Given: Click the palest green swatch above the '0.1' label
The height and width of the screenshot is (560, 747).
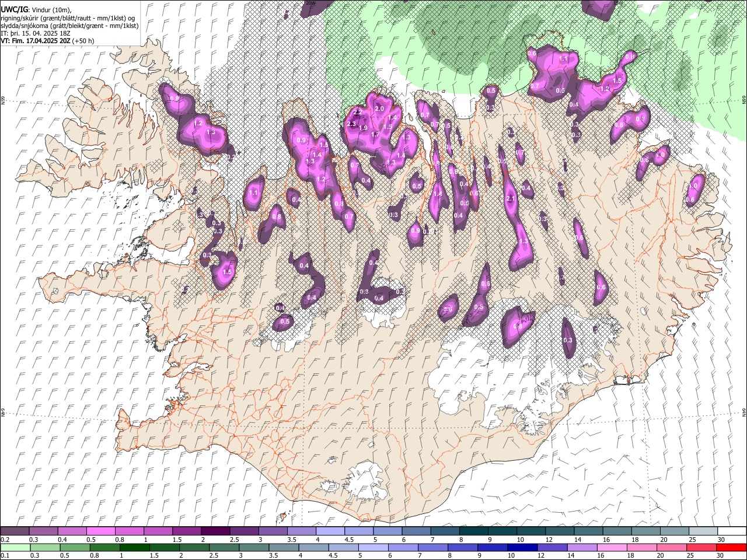Looking at the screenshot, I should (x=15, y=548).
